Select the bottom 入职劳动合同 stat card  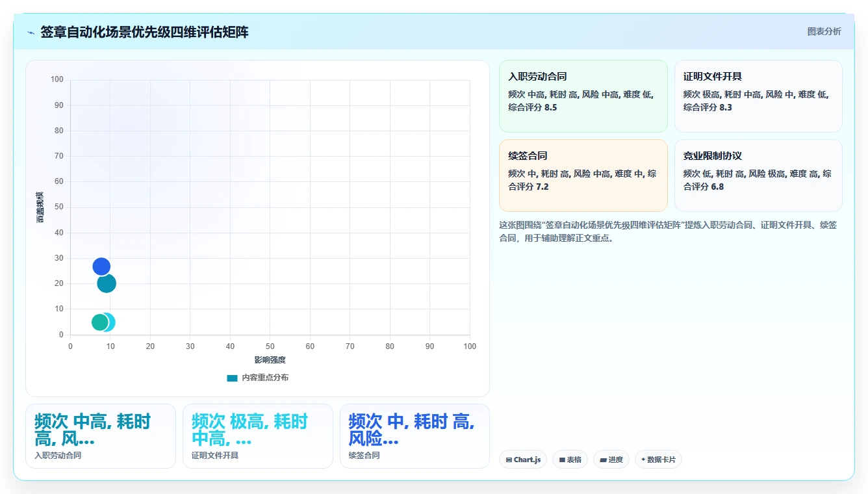click(x=101, y=436)
